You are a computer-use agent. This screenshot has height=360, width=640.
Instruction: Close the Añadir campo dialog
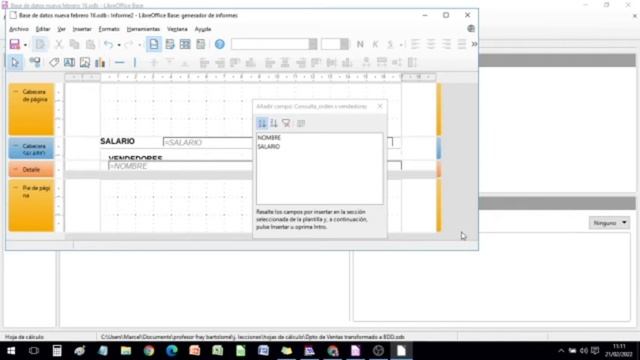(x=380, y=106)
